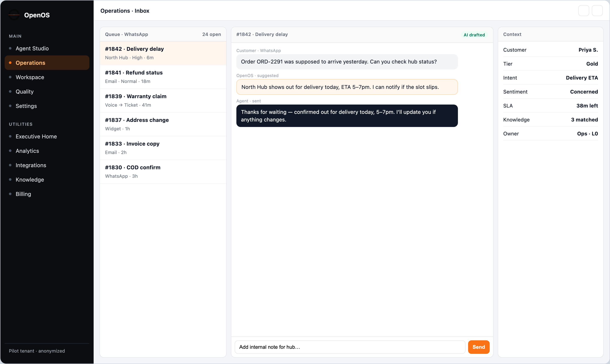Click 'North Hub · High · 6m' ticket details
The height and width of the screenshot is (364, 610).
[129, 58]
